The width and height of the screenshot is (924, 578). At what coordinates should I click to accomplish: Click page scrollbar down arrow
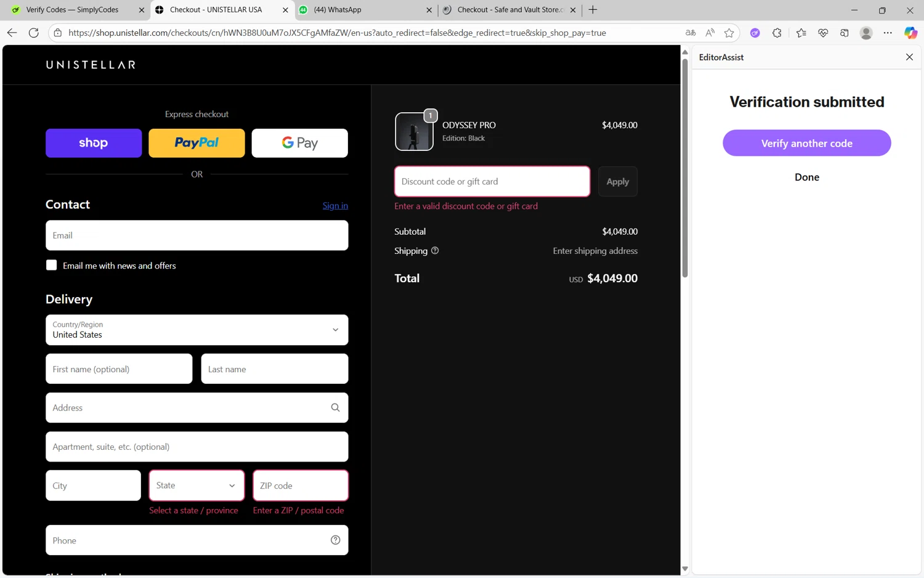pos(685,569)
